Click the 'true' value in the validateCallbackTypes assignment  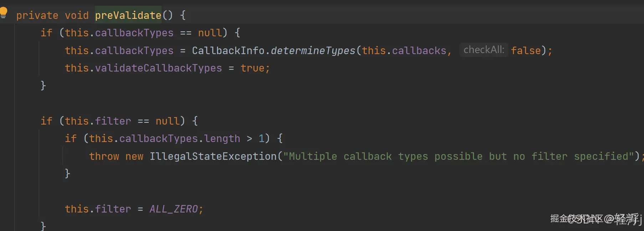(x=252, y=68)
